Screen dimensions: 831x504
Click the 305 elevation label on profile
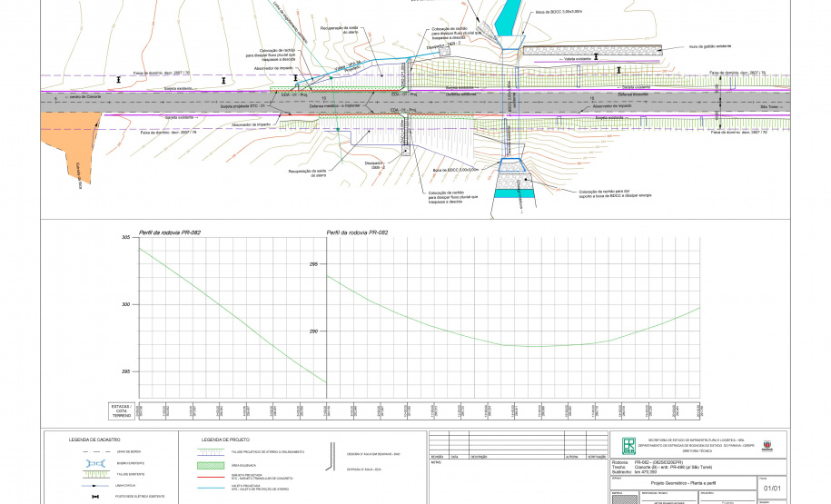(125, 237)
